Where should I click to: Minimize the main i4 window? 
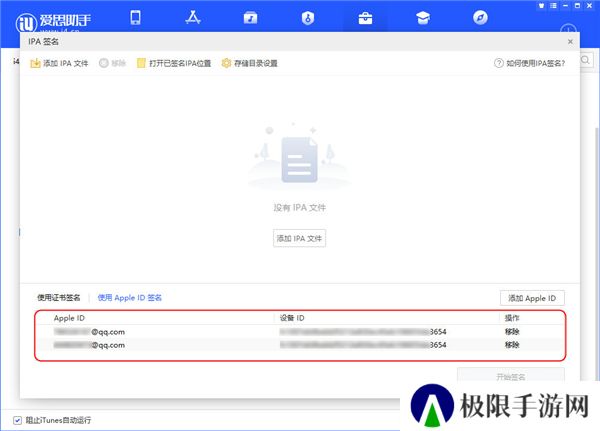(565, 6)
